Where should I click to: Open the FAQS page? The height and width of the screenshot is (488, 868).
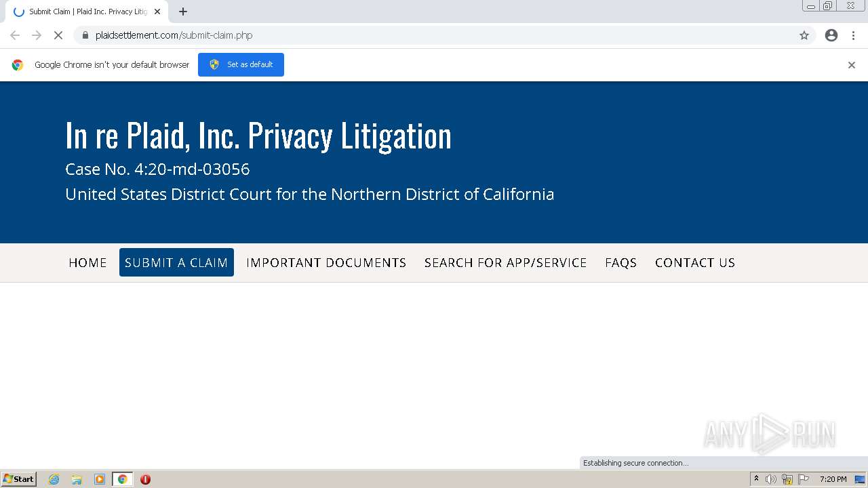point(621,262)
